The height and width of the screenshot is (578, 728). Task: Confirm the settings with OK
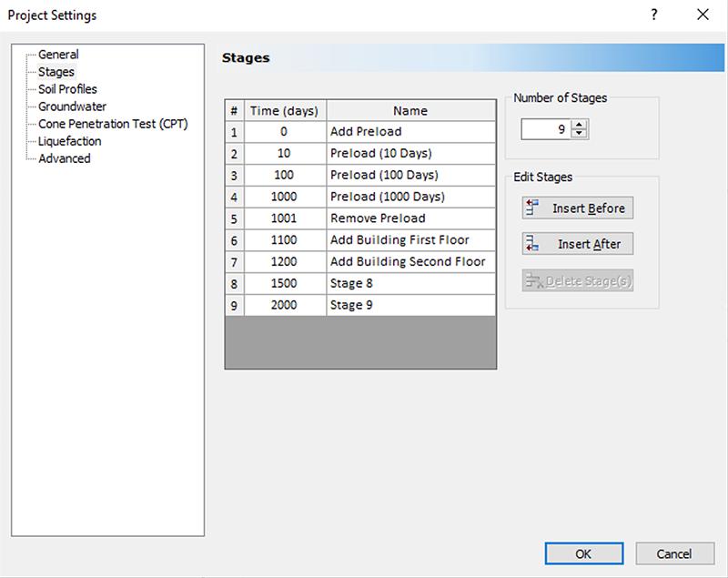pyautogui.click(x=583, y=553)
